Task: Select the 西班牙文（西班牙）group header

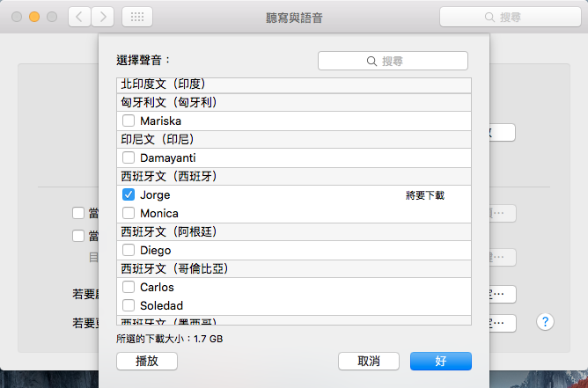Action: (x=169, y=176)
